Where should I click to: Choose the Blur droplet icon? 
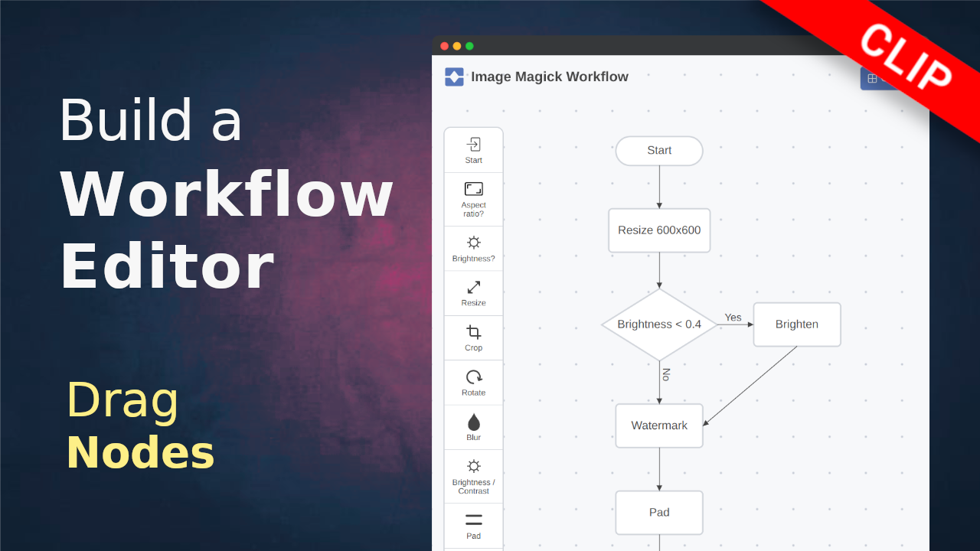click(473, 422)
